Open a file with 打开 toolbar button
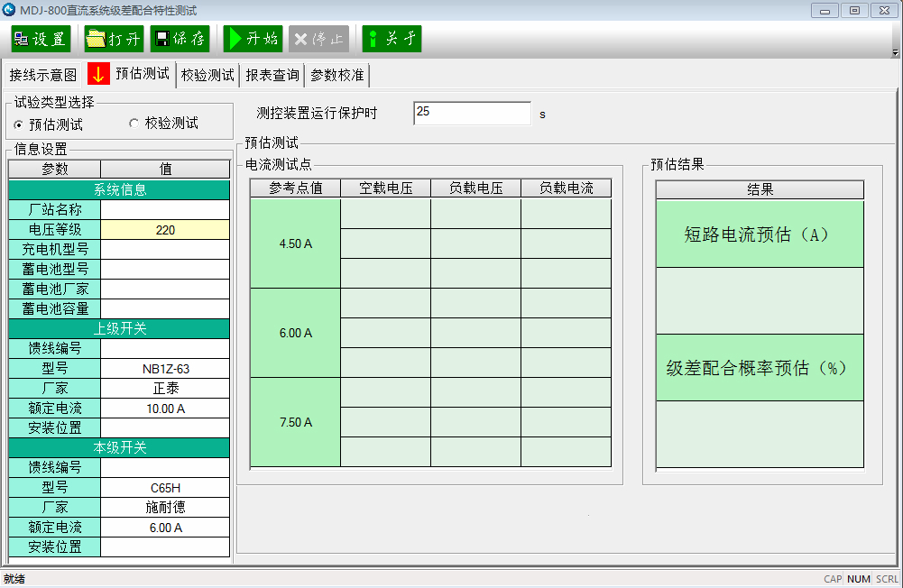 tap(114, 40)
